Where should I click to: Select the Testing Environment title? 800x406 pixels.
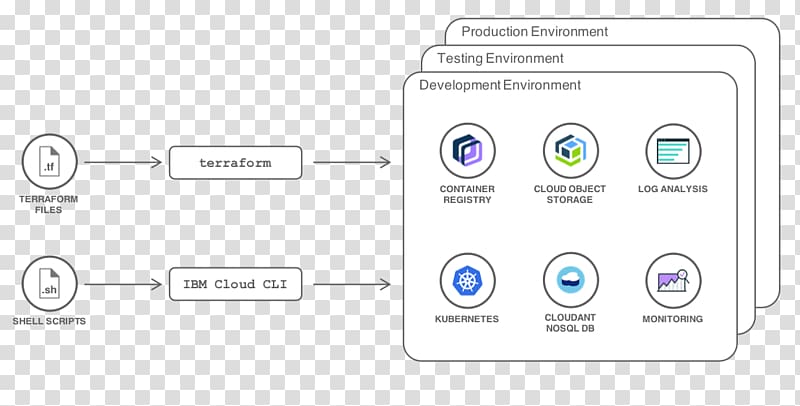500,59
